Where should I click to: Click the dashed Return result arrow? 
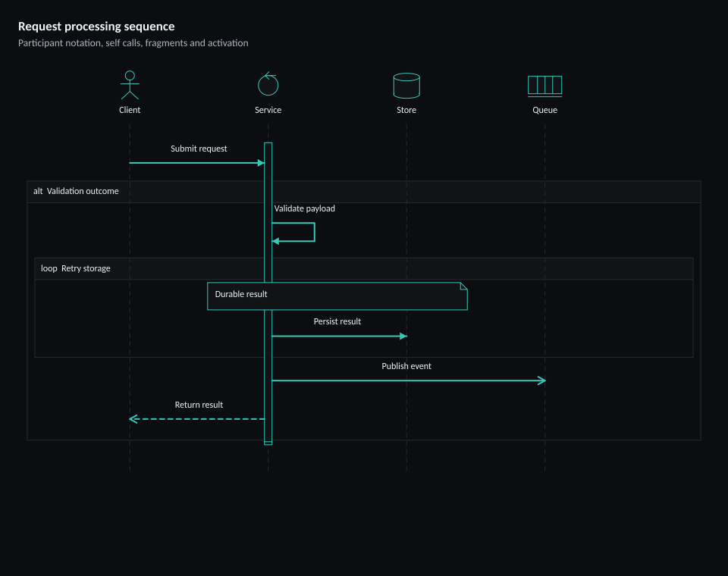[197, 419]
